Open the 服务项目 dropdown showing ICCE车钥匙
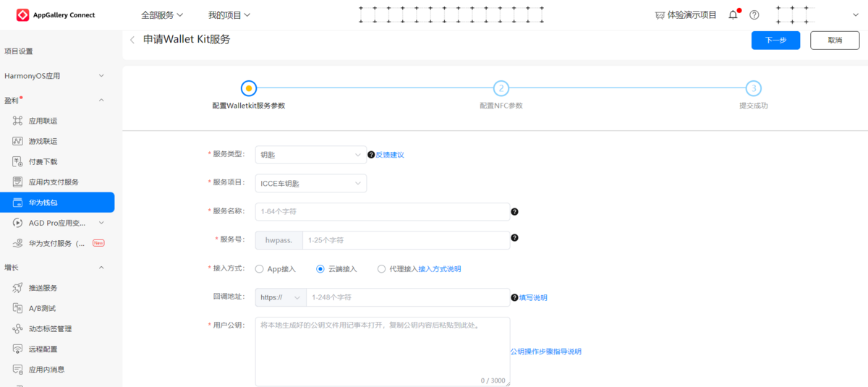 point(310,184)
